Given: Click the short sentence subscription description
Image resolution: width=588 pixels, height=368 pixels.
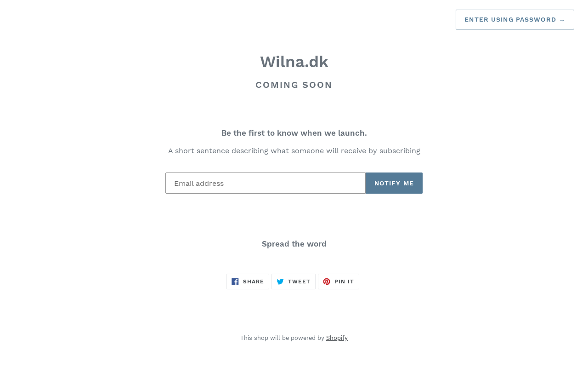Looking at the screenshot, I should (294, 151).
